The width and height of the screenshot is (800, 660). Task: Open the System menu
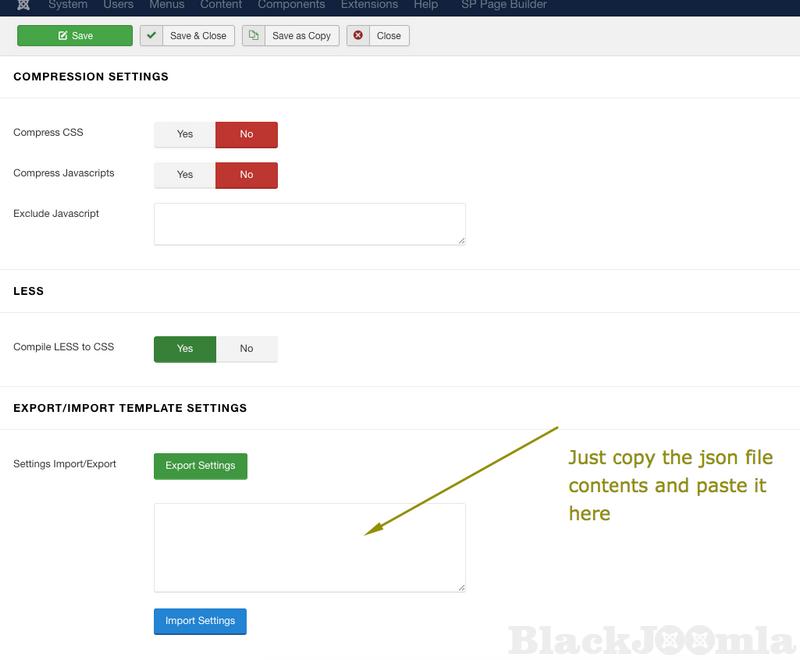pyautogui.click(x=67, y=5)
